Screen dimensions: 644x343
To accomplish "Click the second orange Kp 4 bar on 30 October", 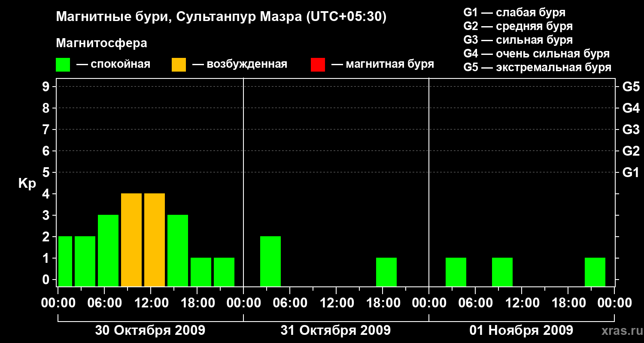I will pos(155,240).
